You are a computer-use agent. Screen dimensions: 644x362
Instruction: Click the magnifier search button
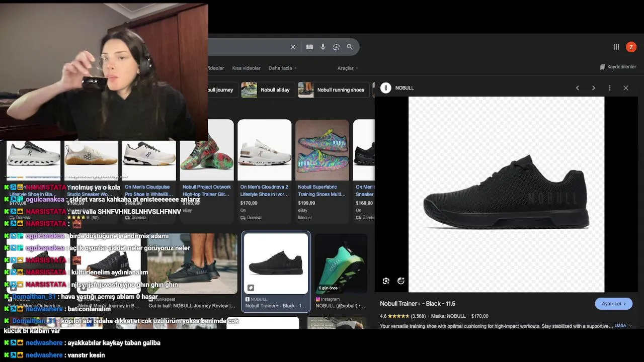[x=350, y=47]
